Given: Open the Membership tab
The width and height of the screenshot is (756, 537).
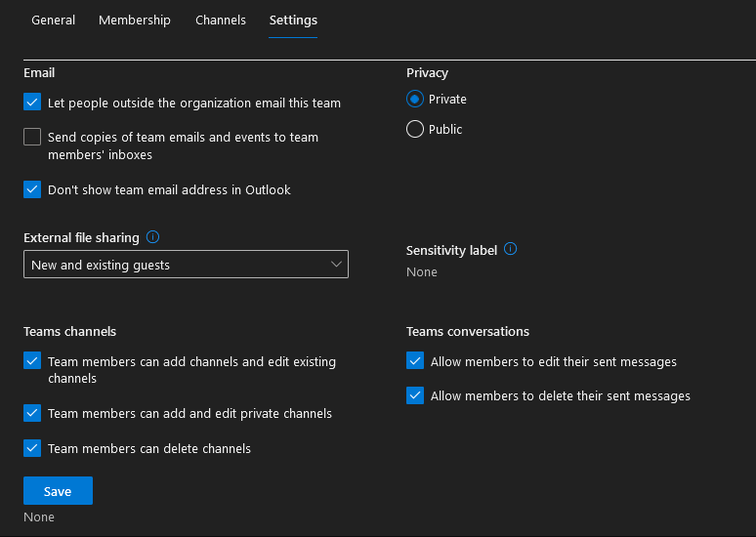Looking at the screenshot, I should [135, 21].
